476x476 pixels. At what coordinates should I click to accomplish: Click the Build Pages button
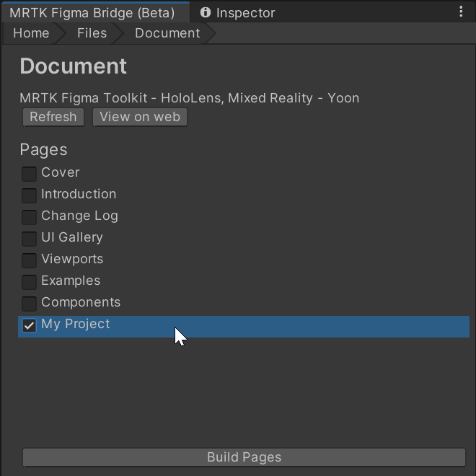click(x=244, y=457)
